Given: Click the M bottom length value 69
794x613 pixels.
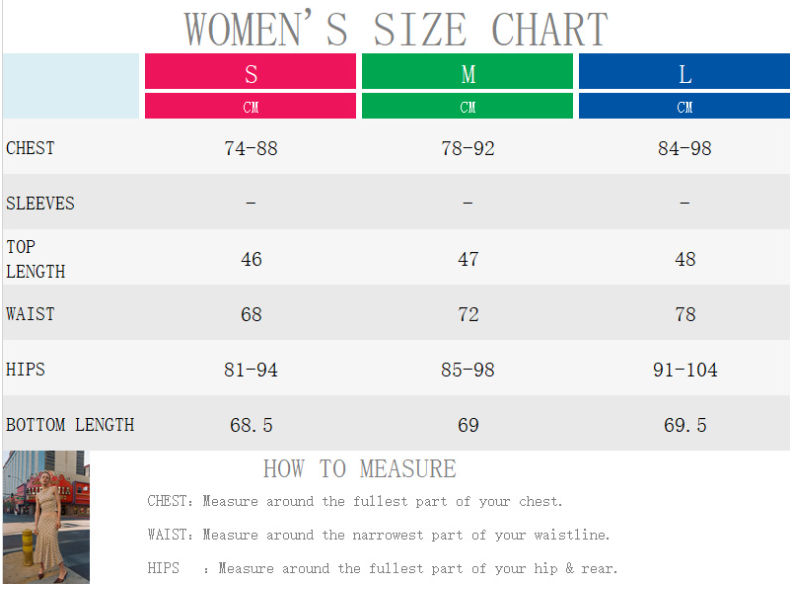Looking at the screenshot, I should click(468, 425).
